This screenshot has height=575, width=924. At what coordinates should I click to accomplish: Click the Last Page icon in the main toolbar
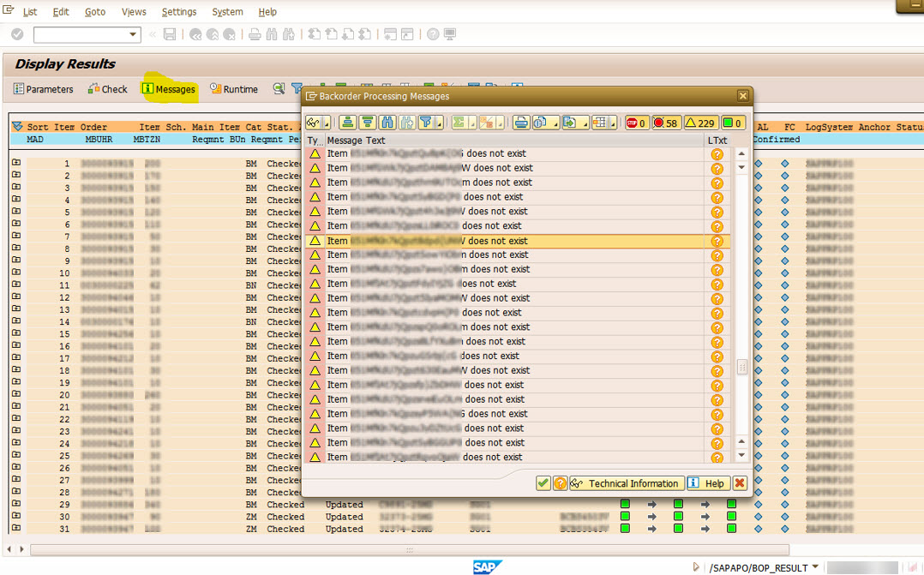pyautogui.click(x=365, y=34)
